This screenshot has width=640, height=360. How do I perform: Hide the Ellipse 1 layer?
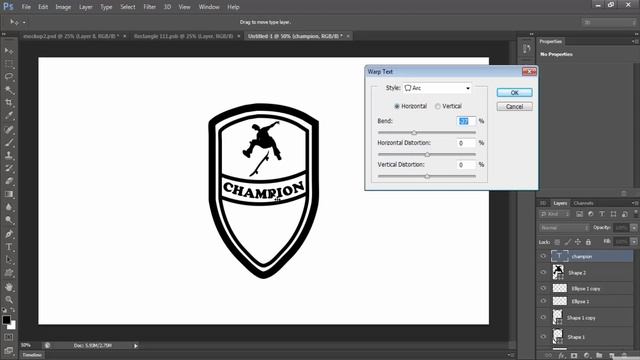coord(543,301)
